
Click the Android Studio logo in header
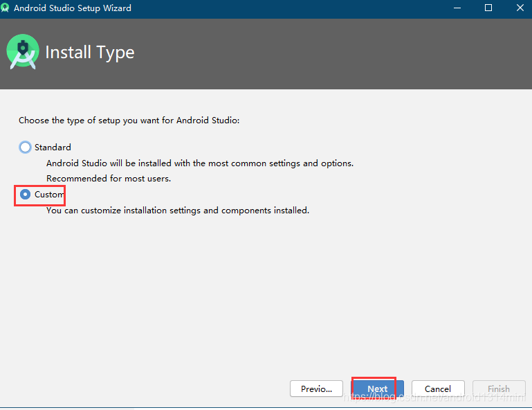coord(23,52)
